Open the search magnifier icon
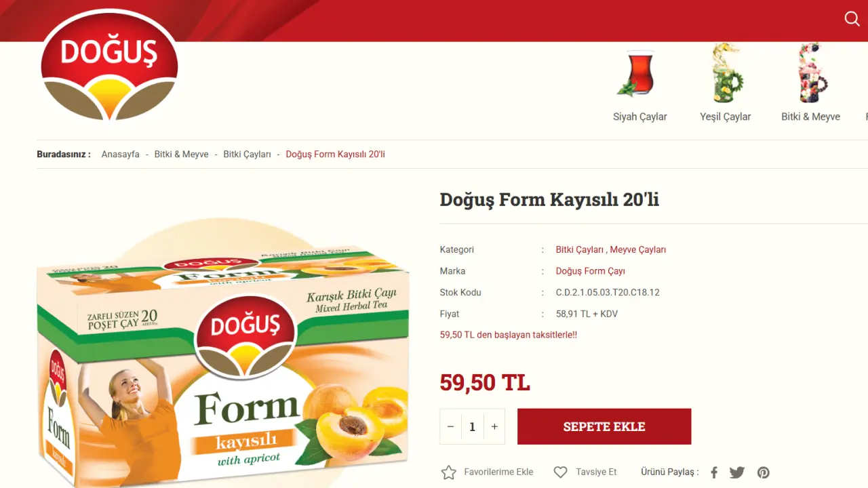868x488 pixels. (x=852, y=19)
